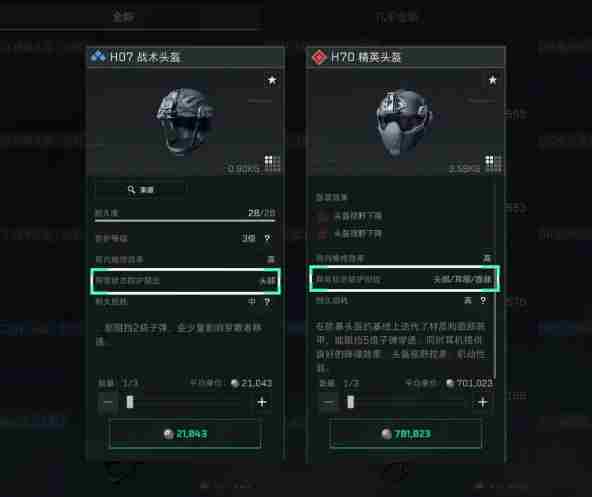Decrease H07 quantity with the minus button
This screenshot has width=592, height=497.
pos(108,403)
